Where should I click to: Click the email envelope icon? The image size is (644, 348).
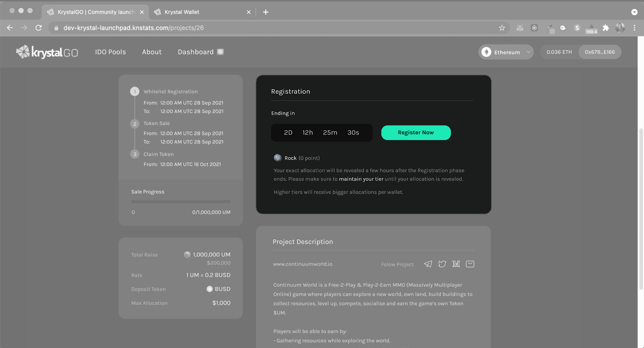pos(470,264)
